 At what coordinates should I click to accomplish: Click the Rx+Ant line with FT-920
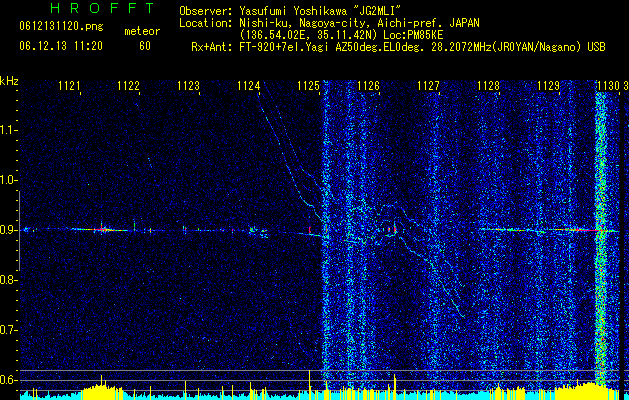click(398, 47)
